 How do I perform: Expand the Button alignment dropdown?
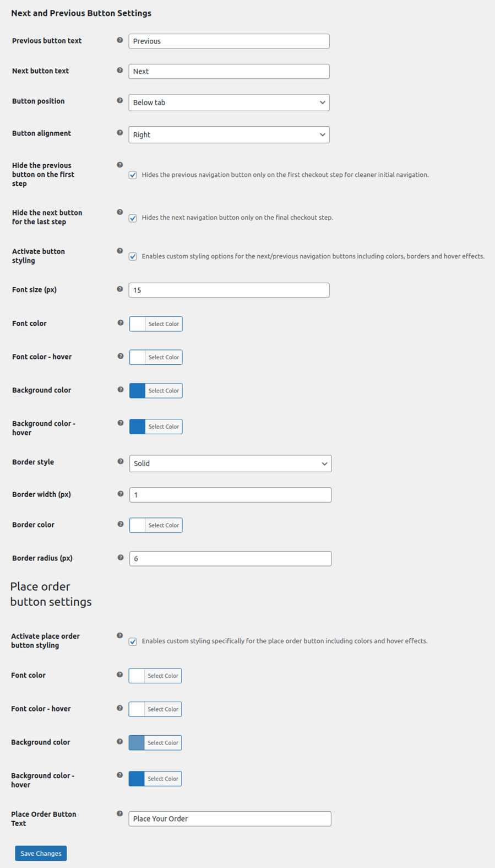coord(229,135)
